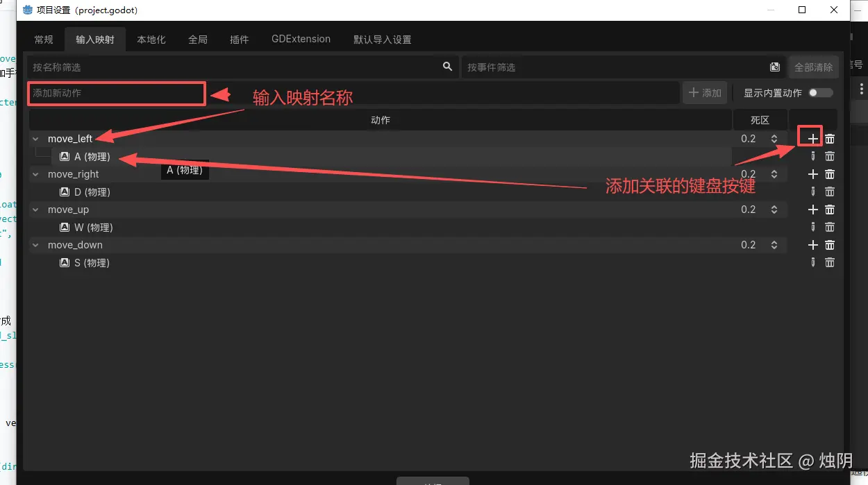Click the 全部清除 button
This screenshot has height=485, width=868.
pyautogui.click(x=813, y=67)
